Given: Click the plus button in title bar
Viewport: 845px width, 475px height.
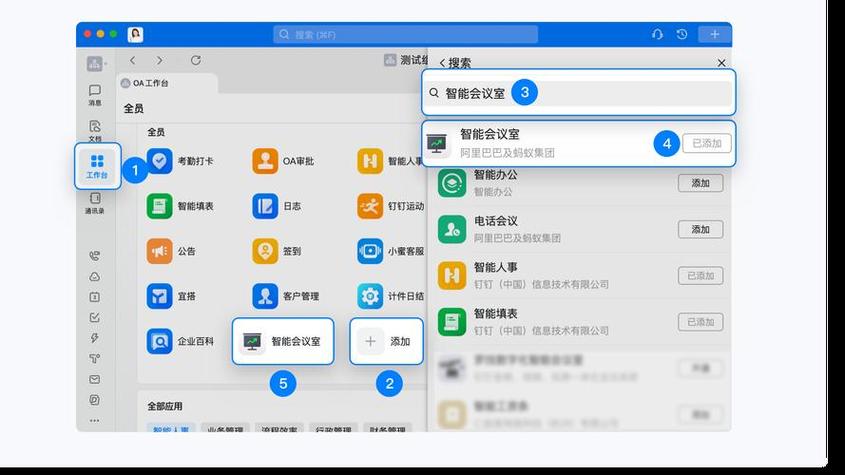Looking at the screenshot, I should [x=715, y=35].
